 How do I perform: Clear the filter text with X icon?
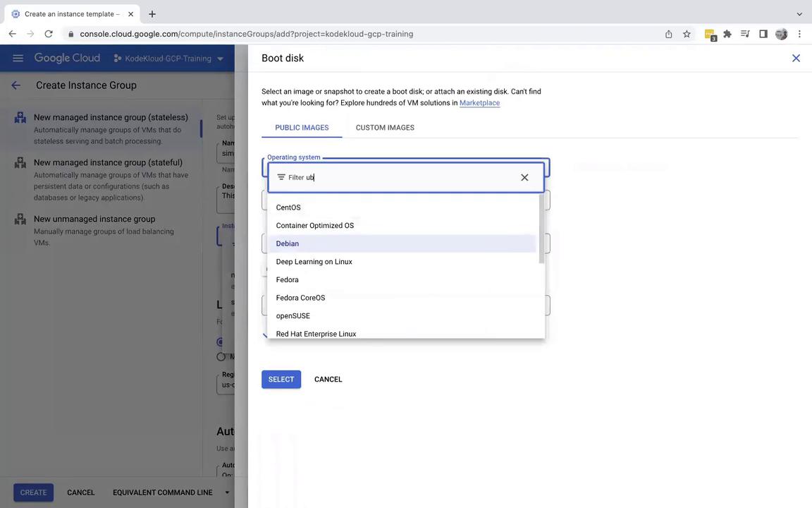point(524,178)
